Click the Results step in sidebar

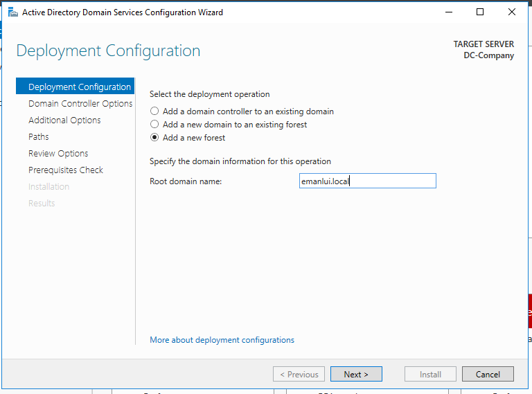click(42, 204)
